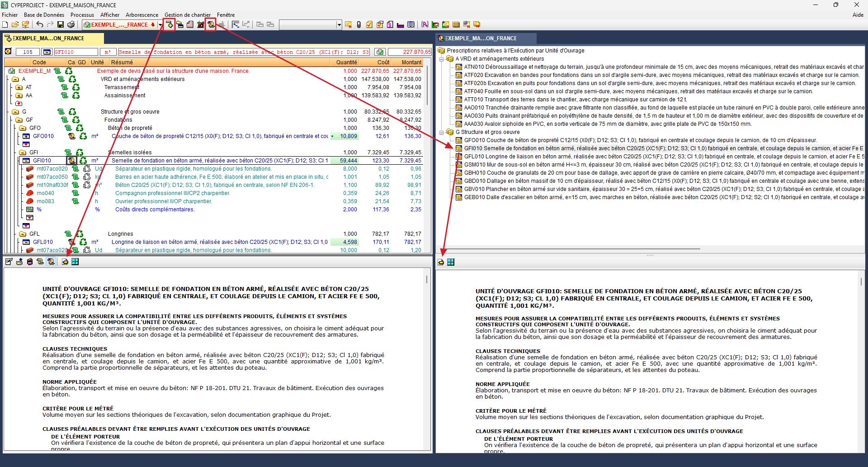Viewport: 868px width, 467px height.
Task: Click the vertical scrollbar of the right description pane
Action: click(x=861, y=281)
